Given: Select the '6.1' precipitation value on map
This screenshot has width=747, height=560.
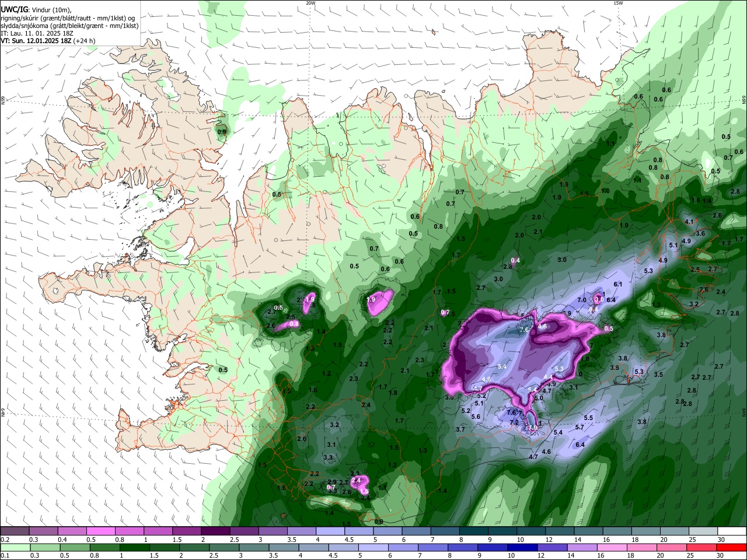Looking at the screenshot, I should pos(618,284).
